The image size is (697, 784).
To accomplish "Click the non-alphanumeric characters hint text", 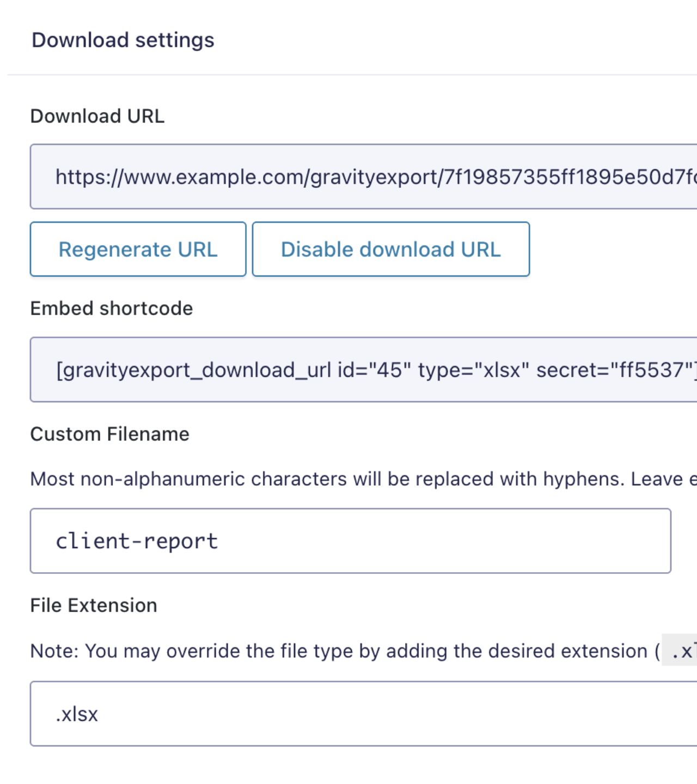I will pos(327,479).
